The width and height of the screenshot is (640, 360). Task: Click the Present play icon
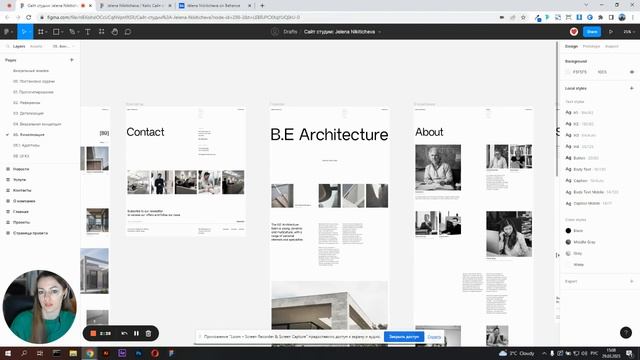point(611,32)
